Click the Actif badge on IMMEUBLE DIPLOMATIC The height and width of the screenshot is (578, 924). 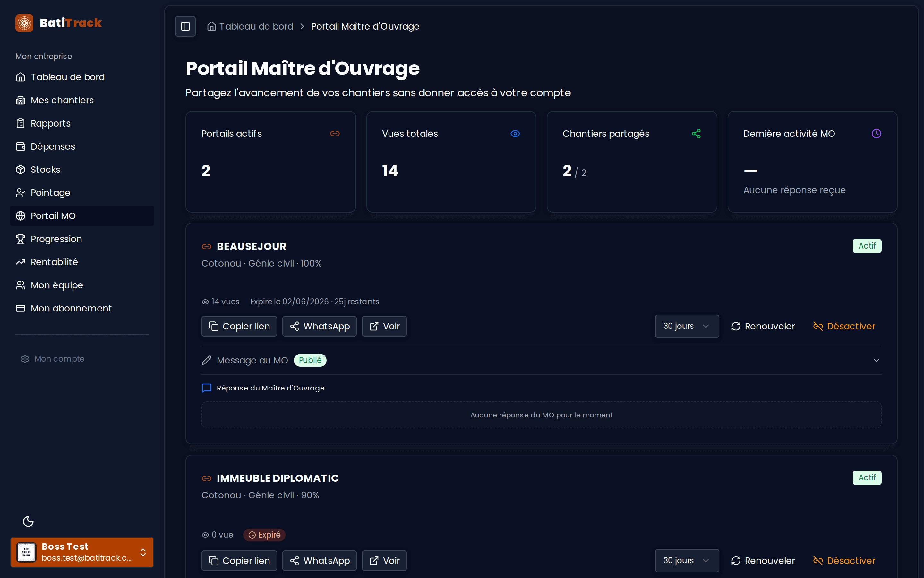867,477
